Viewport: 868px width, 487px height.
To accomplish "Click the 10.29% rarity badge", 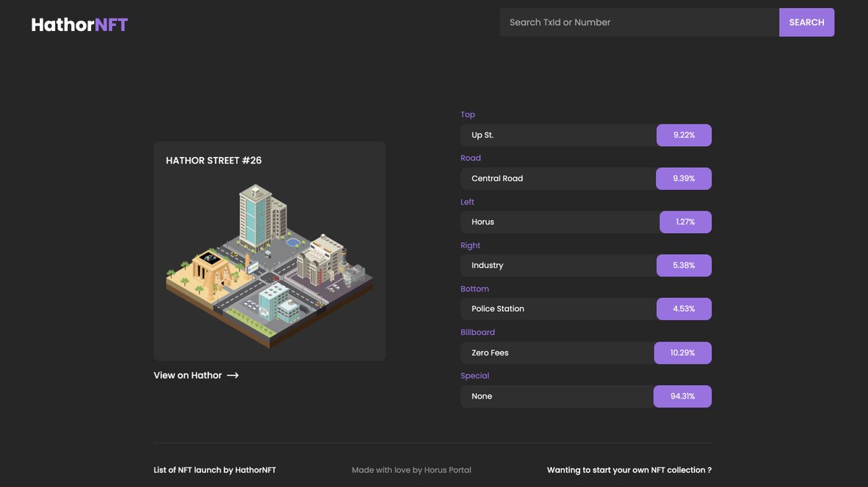I will point(683,353).
